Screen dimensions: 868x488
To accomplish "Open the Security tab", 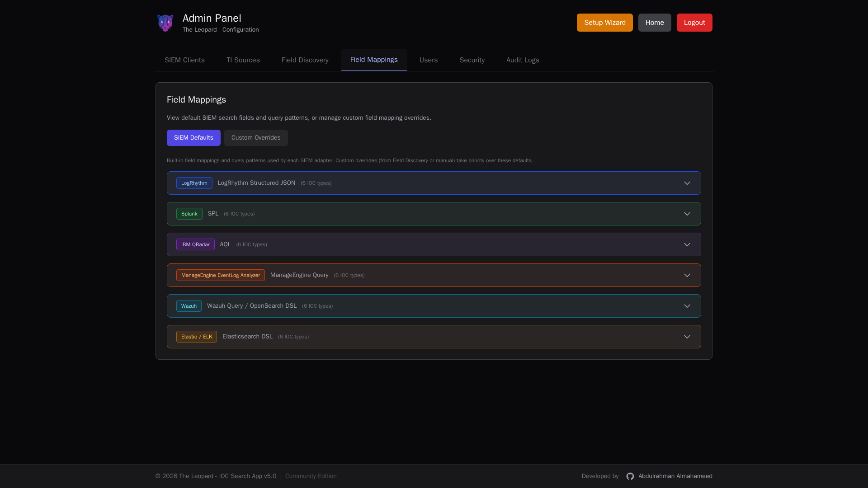I will coord(472,60).
